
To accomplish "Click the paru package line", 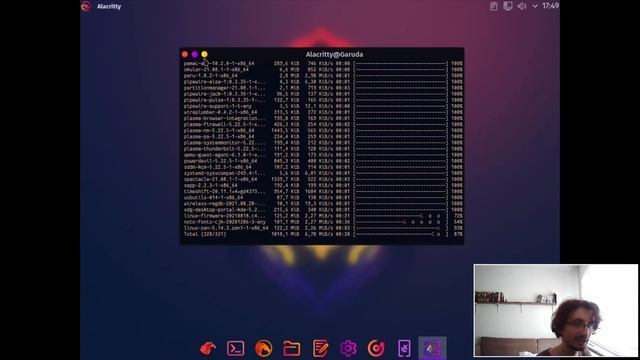I will (323, 76).
